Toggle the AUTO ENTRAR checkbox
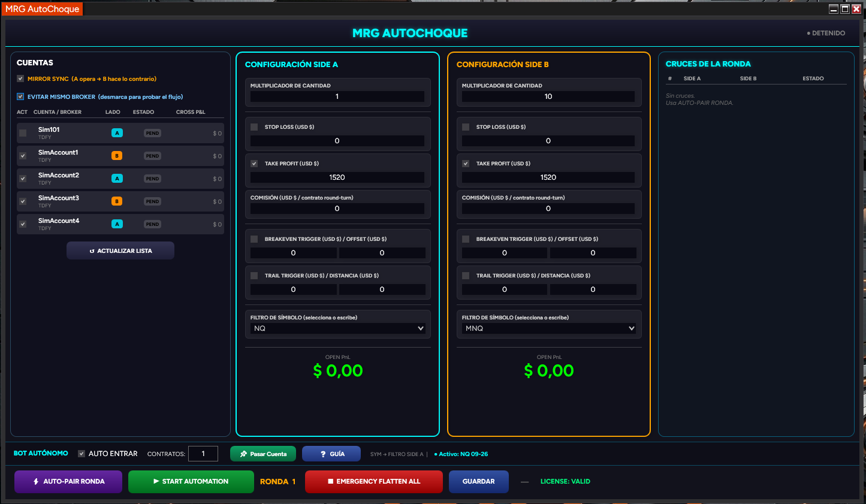Viewport: 866px width, 504px height. 82,454
